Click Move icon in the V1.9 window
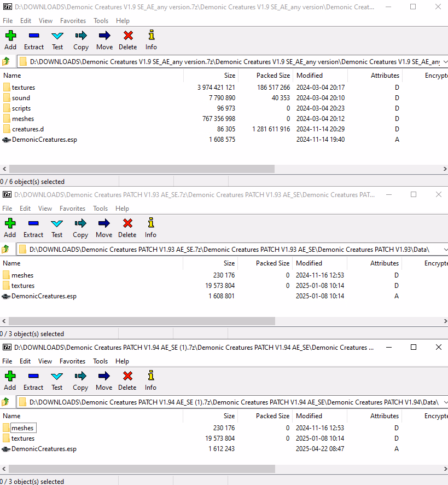 104,36
